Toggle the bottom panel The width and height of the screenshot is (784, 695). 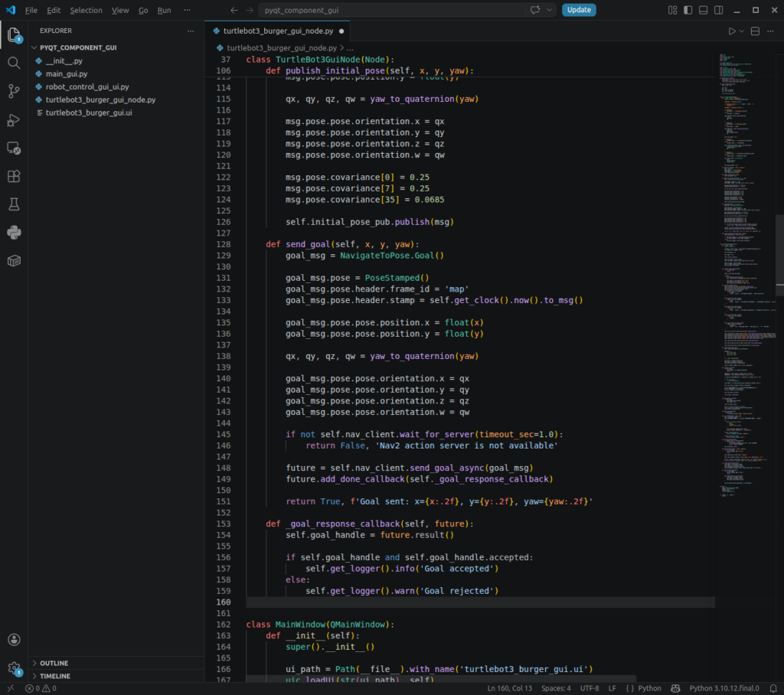[703, 10]
